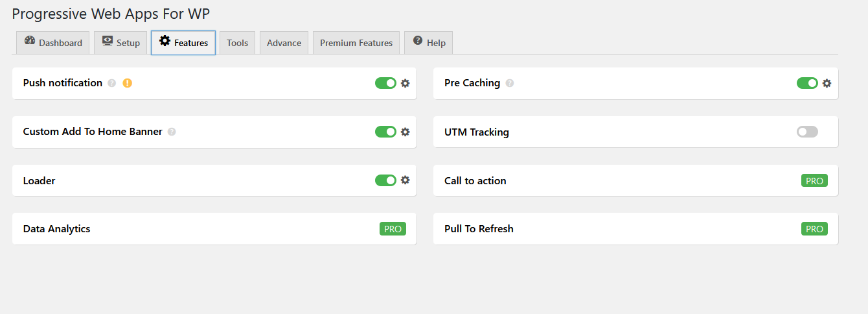Click help question mark next to Push notification

click(112, 83)
